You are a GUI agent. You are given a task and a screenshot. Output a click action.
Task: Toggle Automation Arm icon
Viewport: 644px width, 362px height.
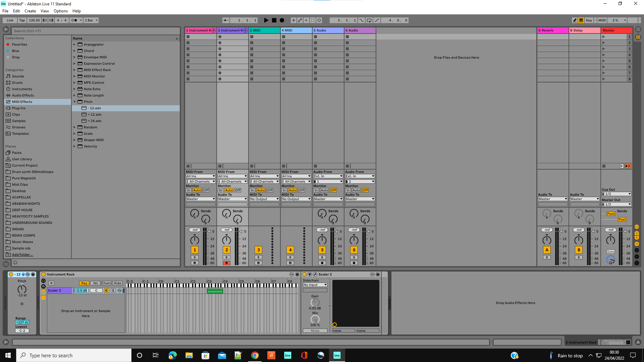300,20
